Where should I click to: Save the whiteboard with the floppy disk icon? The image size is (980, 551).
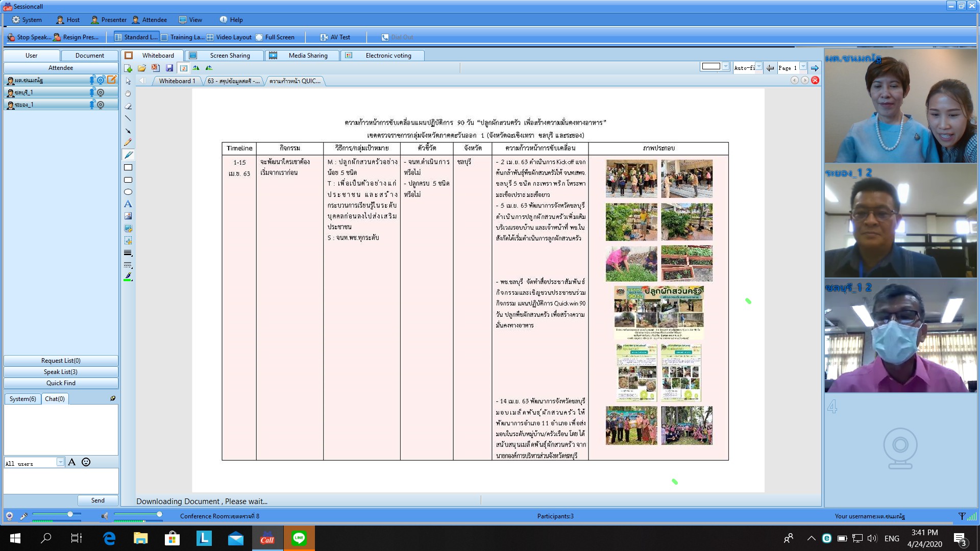168,68
